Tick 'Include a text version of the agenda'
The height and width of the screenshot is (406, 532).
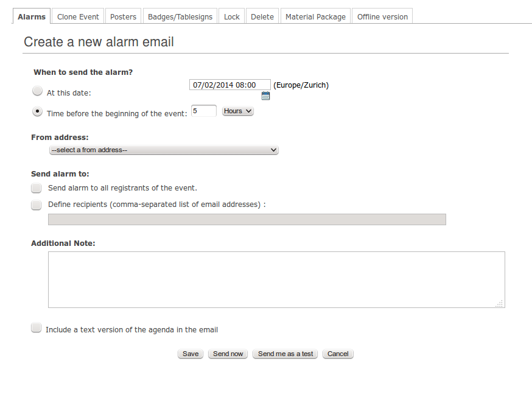click(x=37, y=327)
